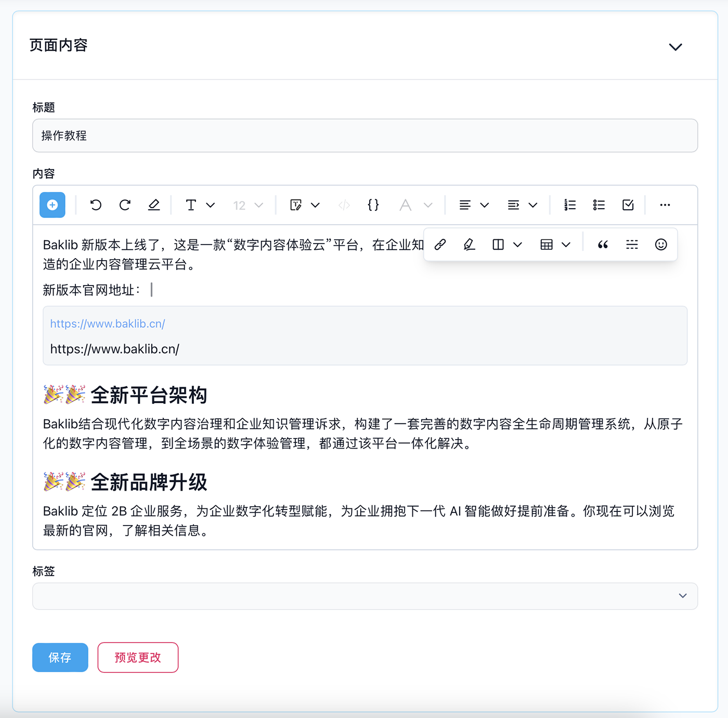The image size is (728, 718).
Task: Click the font color A icon
Action: click(406, 205)
